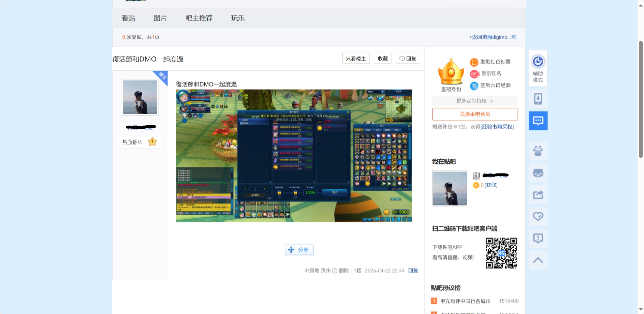This screenshot has height=314, width=644.
Task: Click the magic hat sidebar icon
Action: pos(538,151)
